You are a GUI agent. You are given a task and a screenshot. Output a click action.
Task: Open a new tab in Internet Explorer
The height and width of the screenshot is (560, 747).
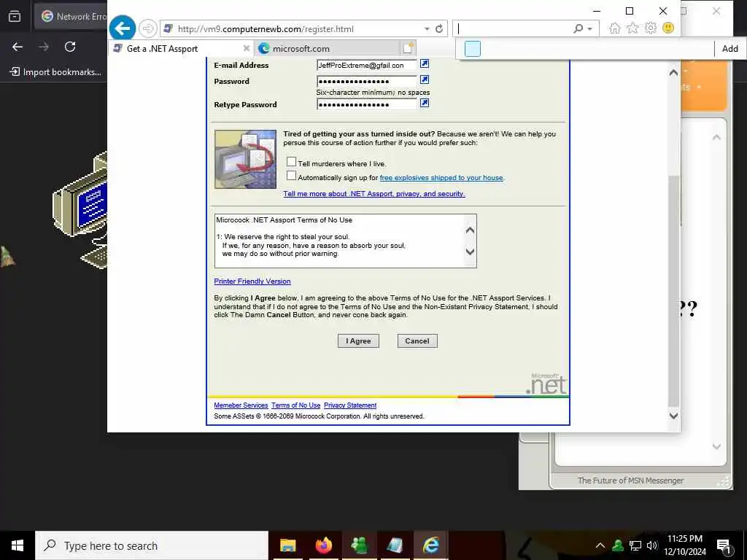[x=409, y=48]
